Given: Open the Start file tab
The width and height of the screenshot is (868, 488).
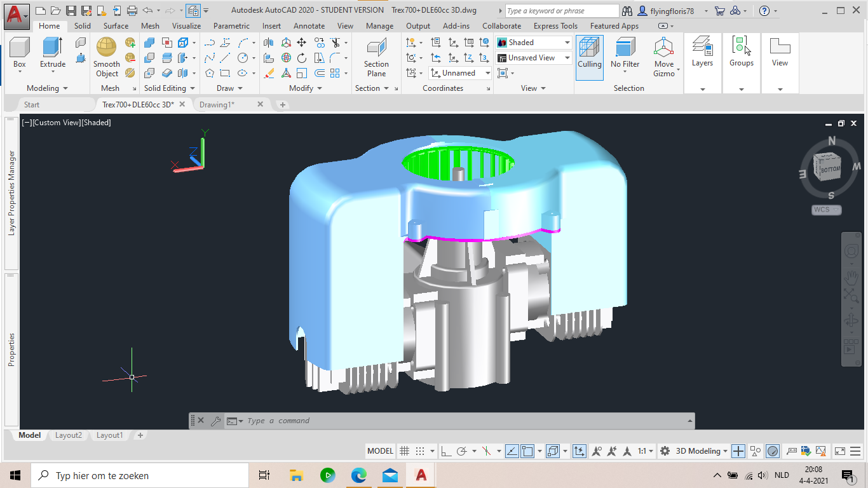Looking at the screenshot, I should click(32, 104).
